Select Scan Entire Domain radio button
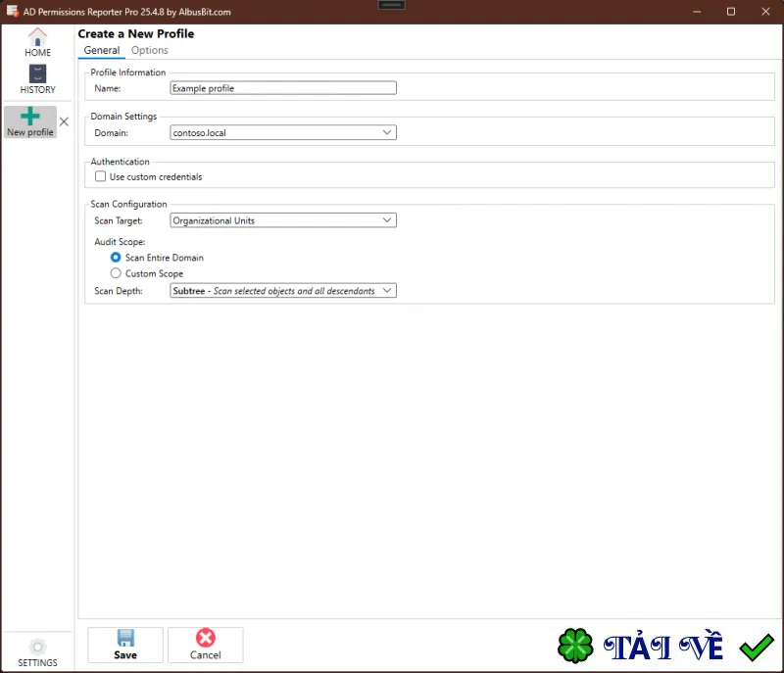The image size is (784, 673). 116,258
